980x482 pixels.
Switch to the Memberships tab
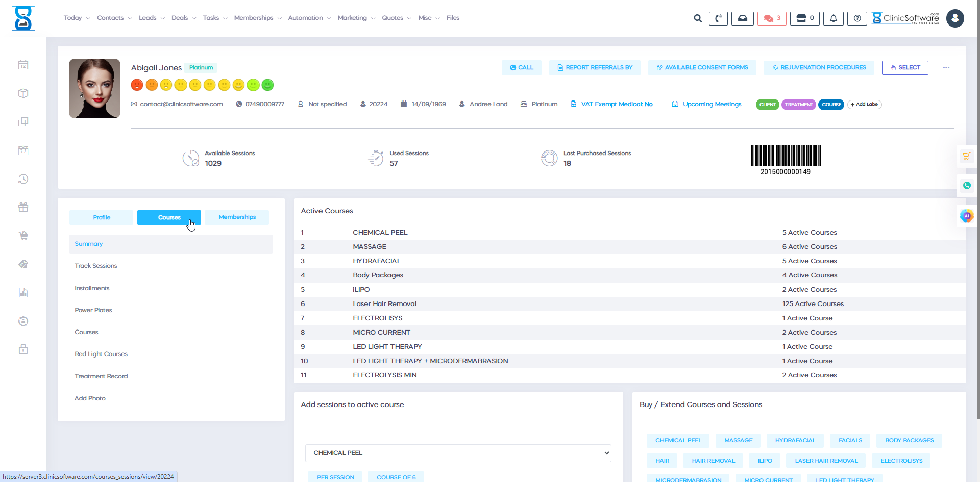click(x=237, y=217)
